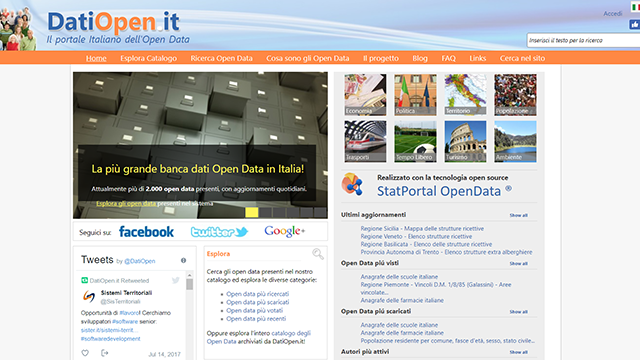Click the facebook logo link

click(146, 232)
